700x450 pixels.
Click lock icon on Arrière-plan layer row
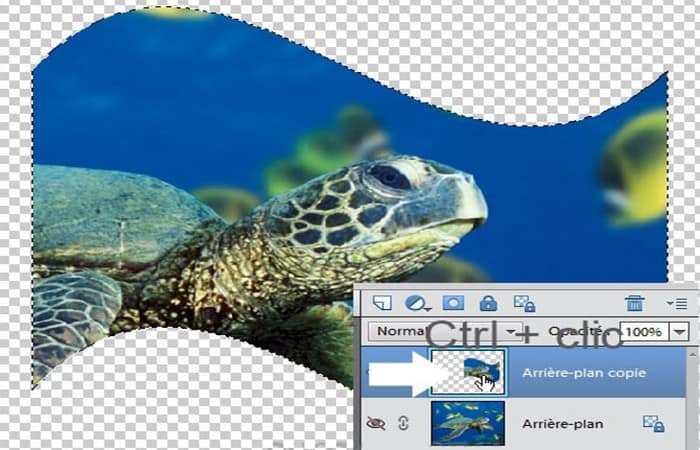[x=654, y=423]
